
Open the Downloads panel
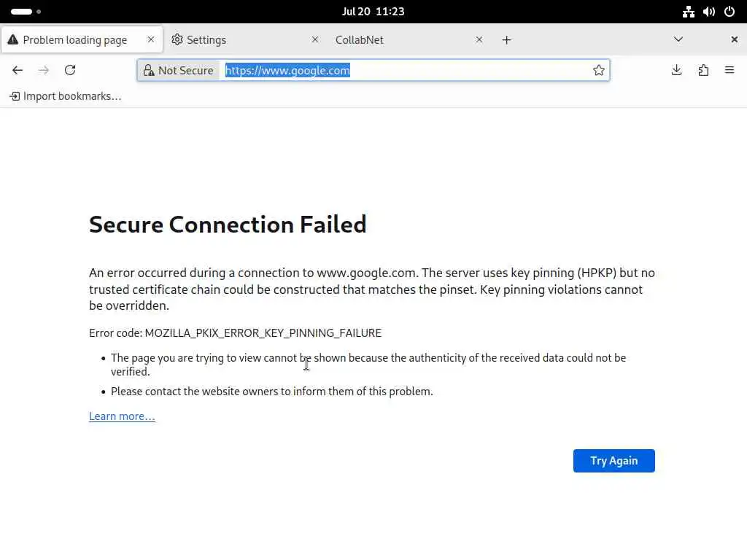point(677,70)
